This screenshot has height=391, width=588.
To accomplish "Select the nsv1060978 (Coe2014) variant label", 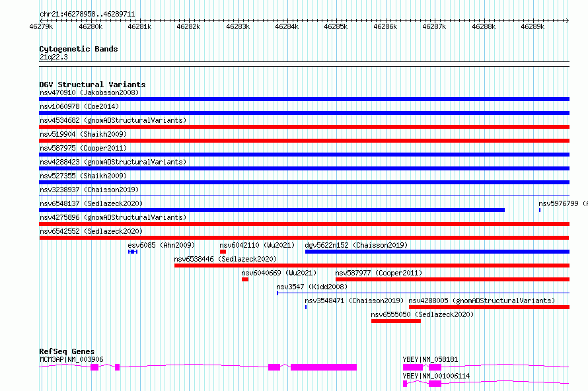I will click(79, 106).
